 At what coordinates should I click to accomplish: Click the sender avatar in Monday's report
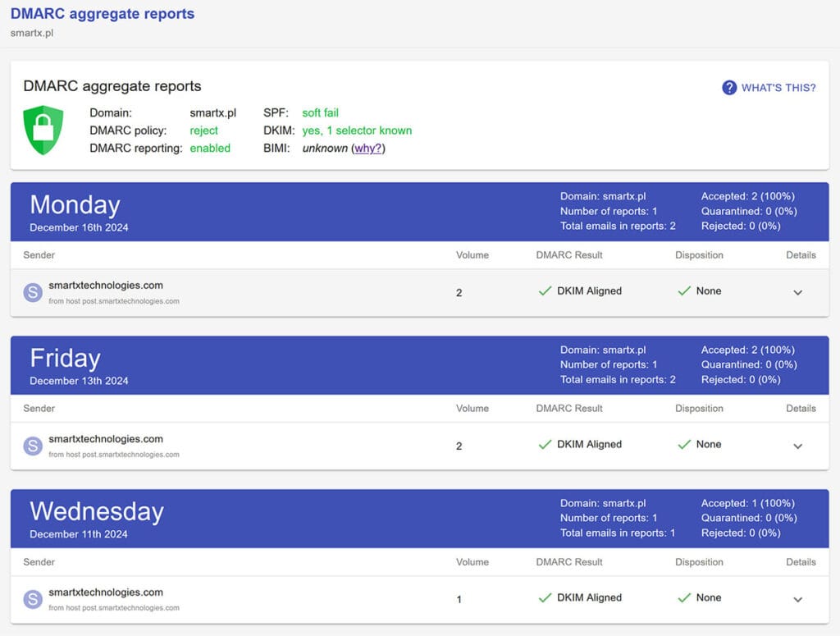pyautogui.click(x=33, y=293)
